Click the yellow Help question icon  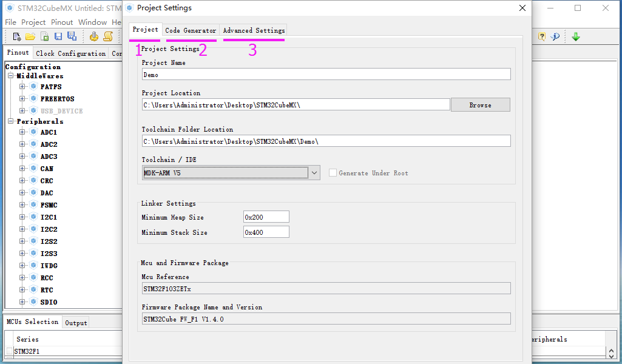tap(541, 37)
